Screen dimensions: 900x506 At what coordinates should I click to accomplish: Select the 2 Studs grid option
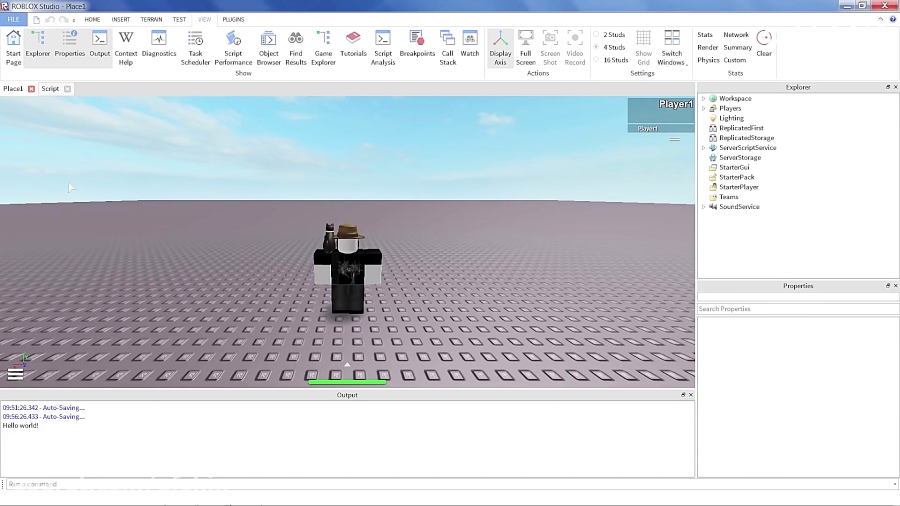point(610,34)
